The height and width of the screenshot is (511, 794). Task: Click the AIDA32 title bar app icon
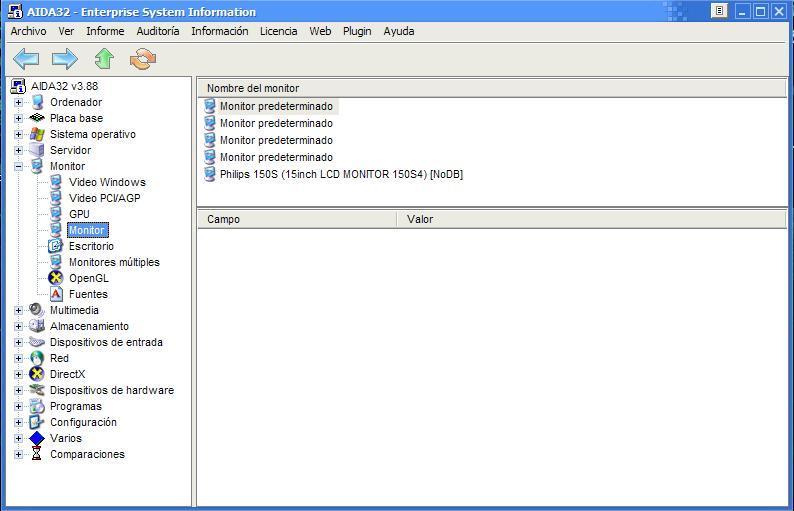tap(15, 11)
